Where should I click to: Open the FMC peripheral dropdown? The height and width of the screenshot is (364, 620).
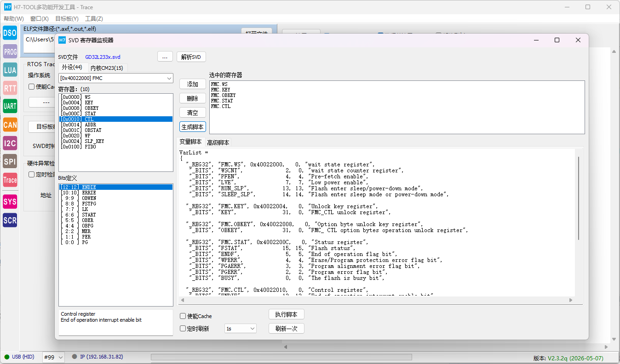click(x=116, y=78)
